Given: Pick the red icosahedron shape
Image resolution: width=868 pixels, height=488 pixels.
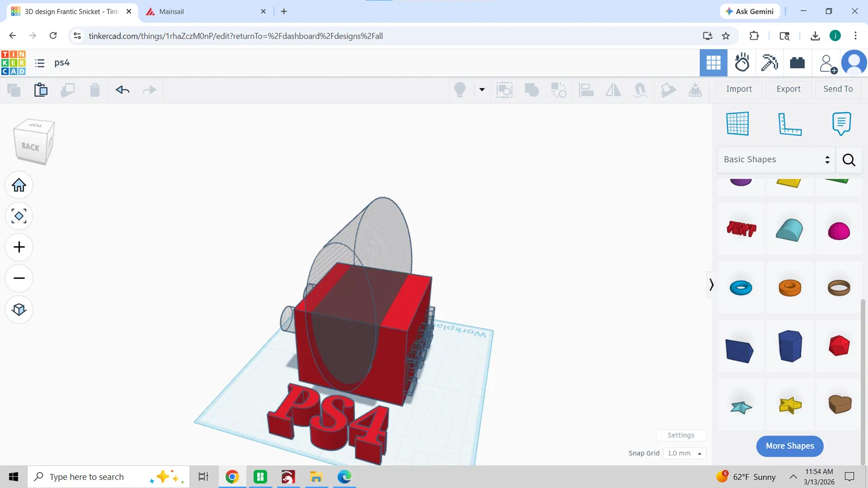Looking at the screenshot, I should pyautogui.click(x=839, y=345).
